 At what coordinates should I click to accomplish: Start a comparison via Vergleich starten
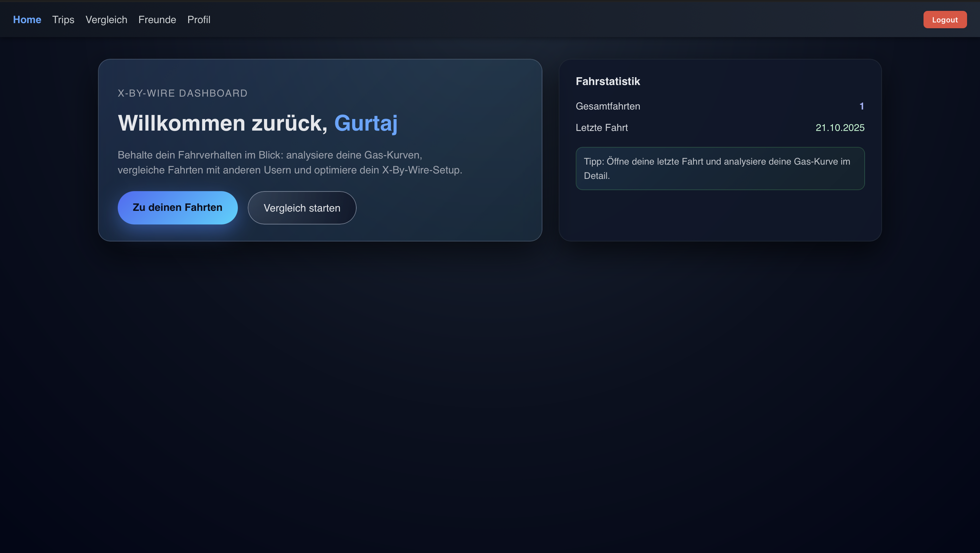[302, 208]
